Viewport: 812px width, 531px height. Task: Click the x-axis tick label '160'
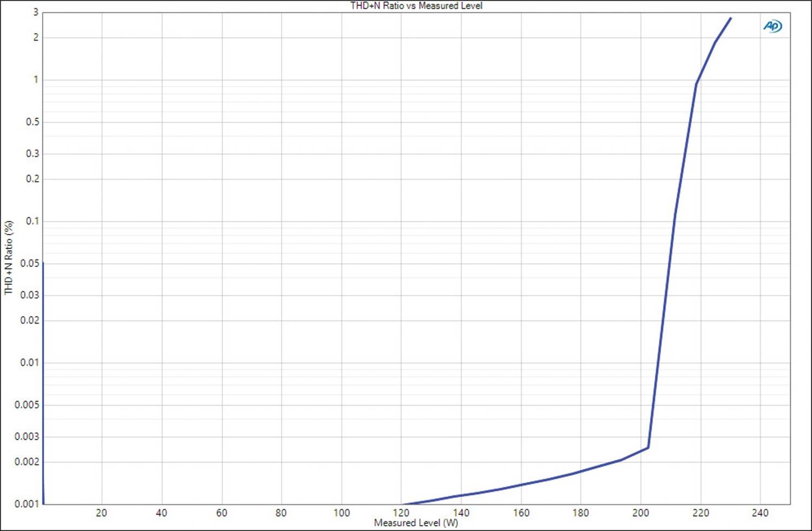click(x=521, y=513)
